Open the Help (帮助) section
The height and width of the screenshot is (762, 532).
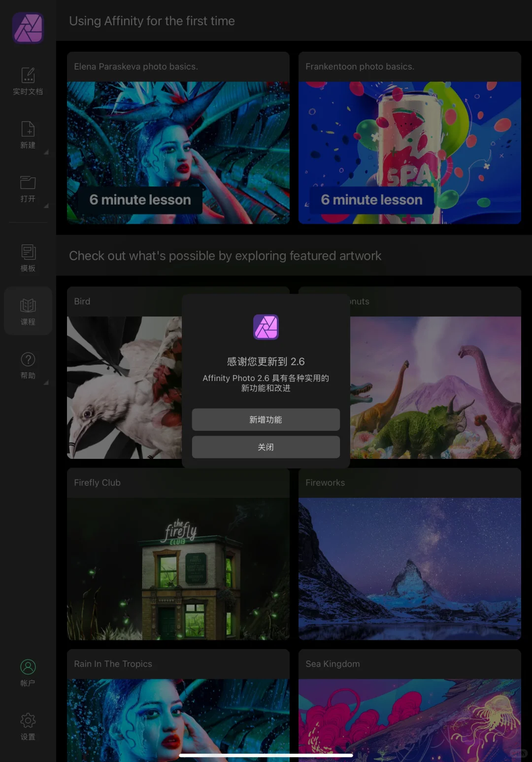tap(28, 365)
